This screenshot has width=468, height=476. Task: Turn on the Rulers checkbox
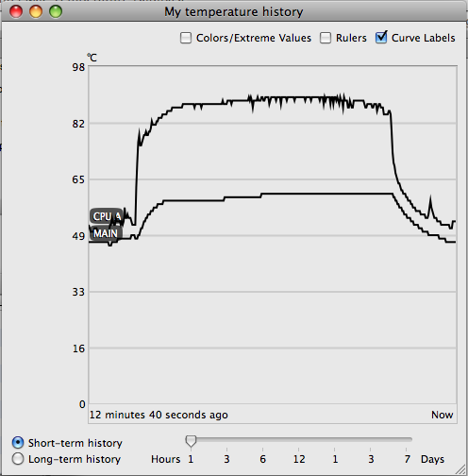[326, 38]
